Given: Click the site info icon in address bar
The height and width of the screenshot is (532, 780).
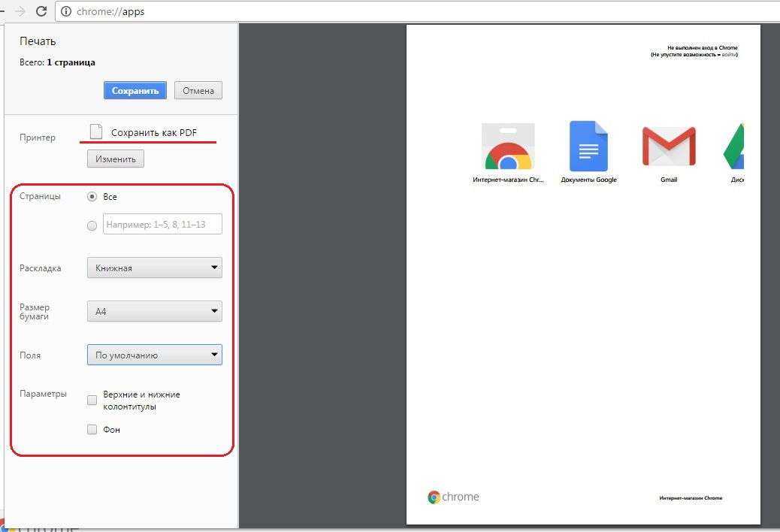Looking at the screenshot, I should (66, 11).
